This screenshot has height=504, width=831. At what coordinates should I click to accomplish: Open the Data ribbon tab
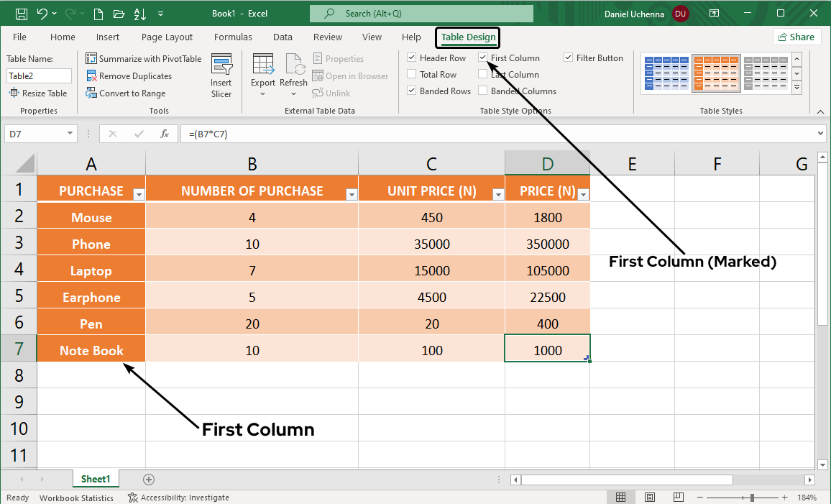pyautogui.click(x=283, y=37)
